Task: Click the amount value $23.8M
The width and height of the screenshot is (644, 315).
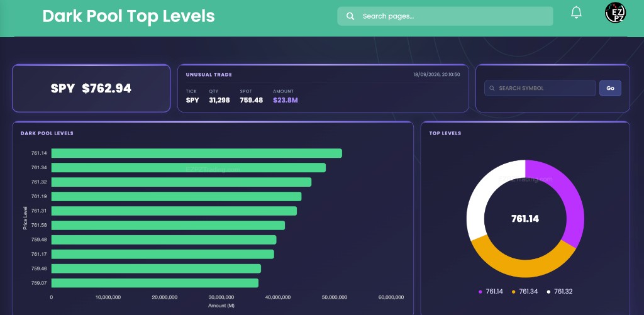Action: click(x=285, y=100)
